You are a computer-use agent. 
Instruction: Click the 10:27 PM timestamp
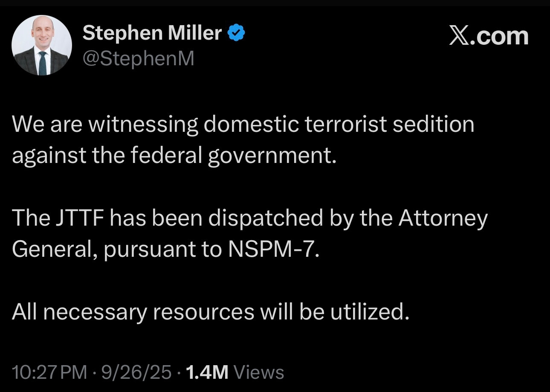pyautogui.click(x=49, y=372)
